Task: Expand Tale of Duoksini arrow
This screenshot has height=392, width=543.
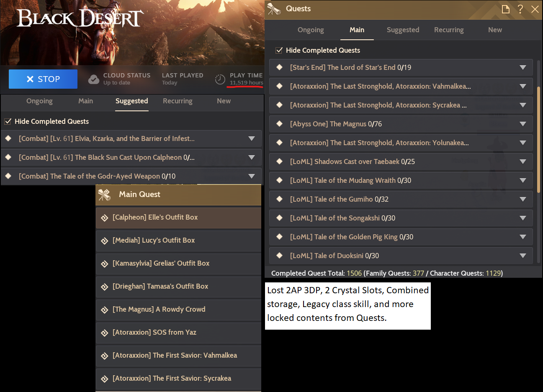Action: (x=523, y=256)
